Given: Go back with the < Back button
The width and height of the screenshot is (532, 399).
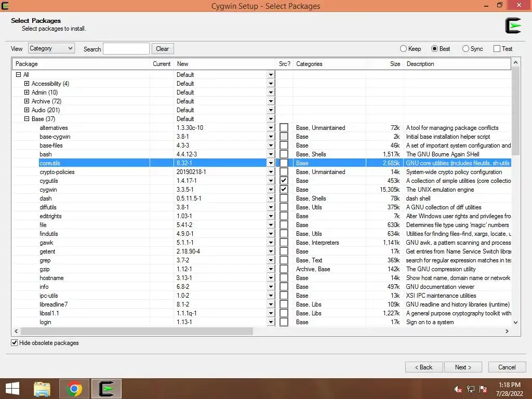Looking at the screenshot, I should pyautogui.click(x=424, y=367).
